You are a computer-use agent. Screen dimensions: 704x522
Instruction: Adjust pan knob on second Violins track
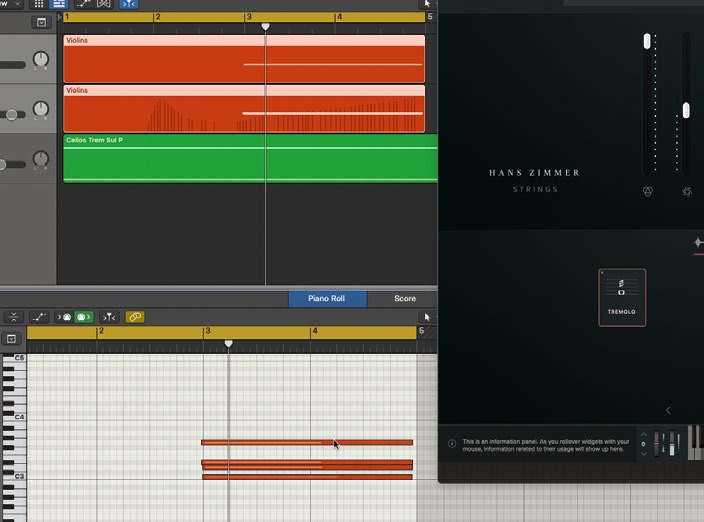[x=41, y=109]
